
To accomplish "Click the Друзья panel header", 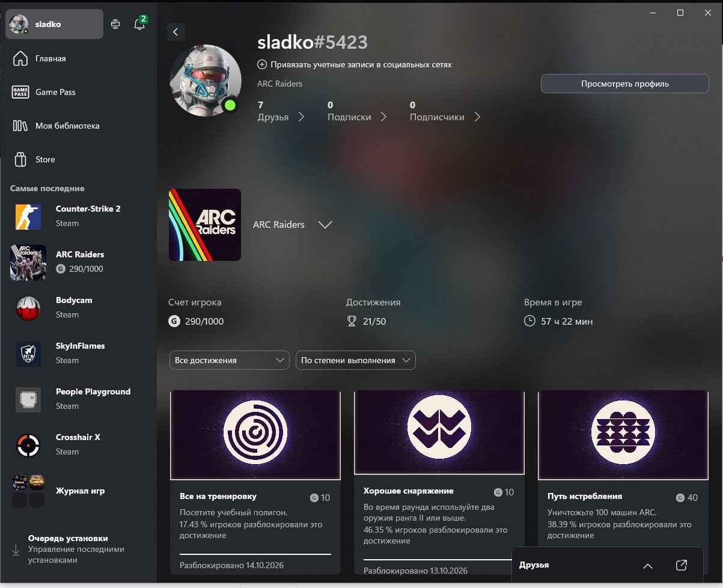I will pyautogui.click(x=607, y=566).
